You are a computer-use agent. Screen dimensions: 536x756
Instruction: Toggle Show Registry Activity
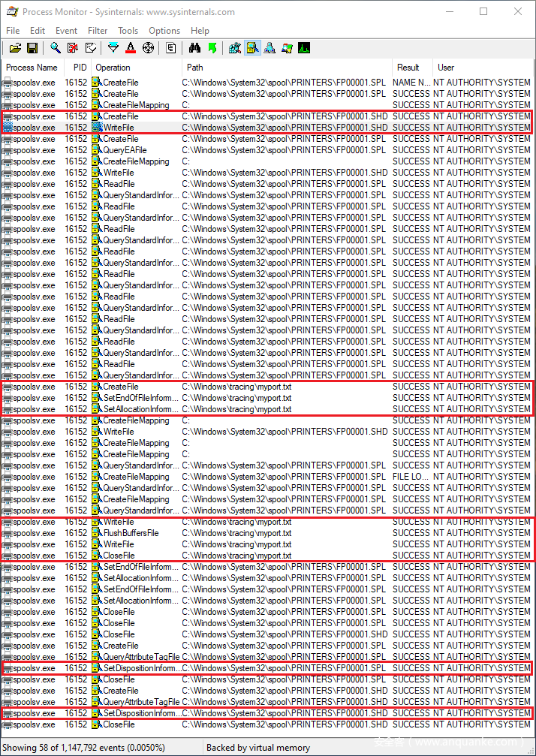pos(235,48)
